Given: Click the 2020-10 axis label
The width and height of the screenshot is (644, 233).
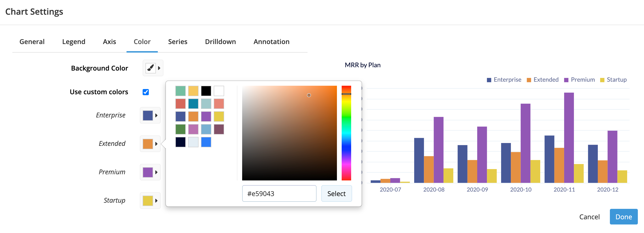Looking at the screenshot, I should coord(521,189).
